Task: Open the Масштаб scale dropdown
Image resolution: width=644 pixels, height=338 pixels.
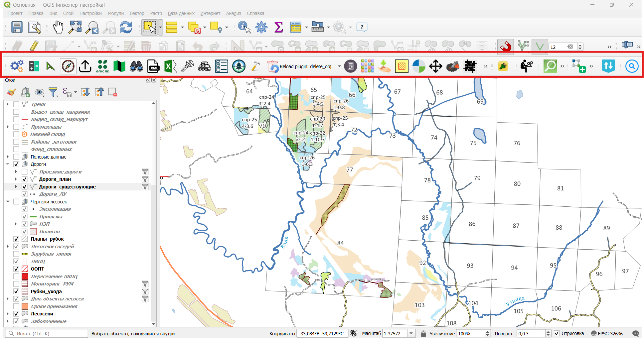Action: click(x=411, y=333)
